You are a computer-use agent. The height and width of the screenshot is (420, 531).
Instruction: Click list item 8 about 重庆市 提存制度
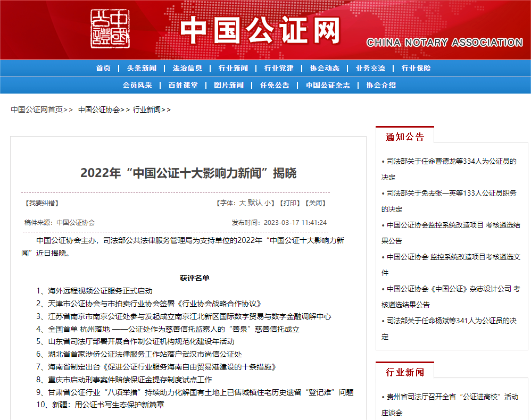125,380
